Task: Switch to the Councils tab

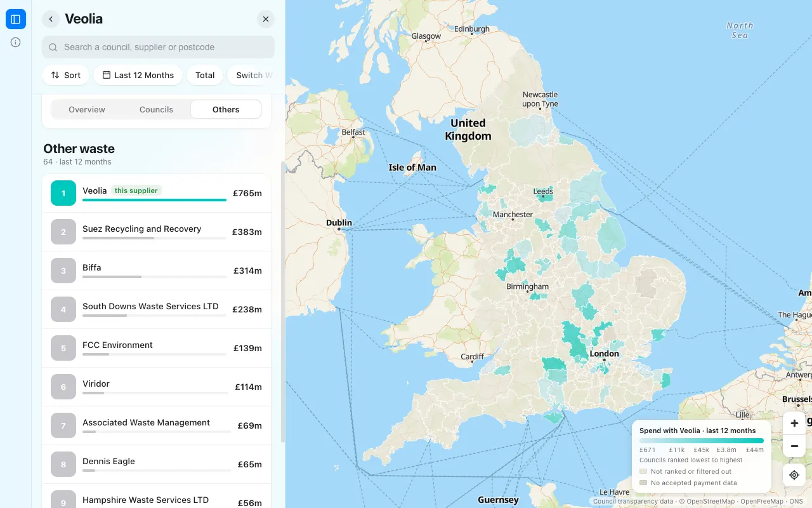Action: coord(156,109)
